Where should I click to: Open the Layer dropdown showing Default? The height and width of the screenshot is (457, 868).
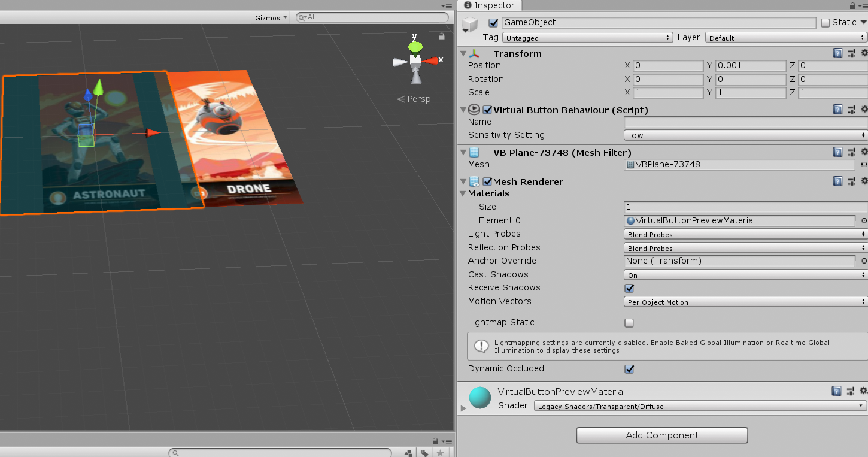(783, 37)
